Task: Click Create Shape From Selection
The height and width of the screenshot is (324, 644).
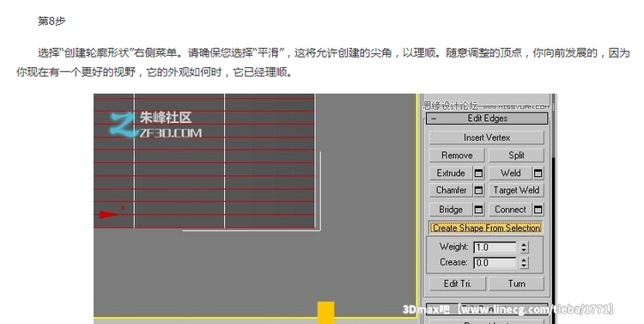Action: tap(486, 228)
